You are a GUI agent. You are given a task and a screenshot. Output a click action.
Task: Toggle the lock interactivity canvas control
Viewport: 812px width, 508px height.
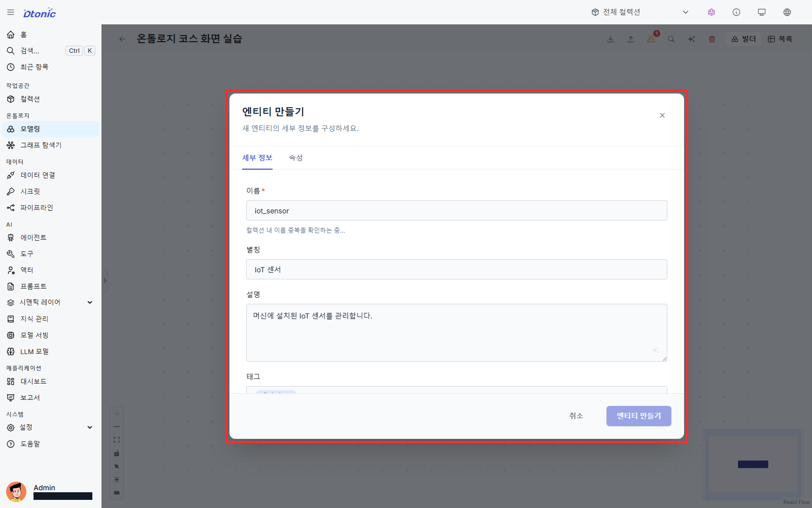[117, 453]
